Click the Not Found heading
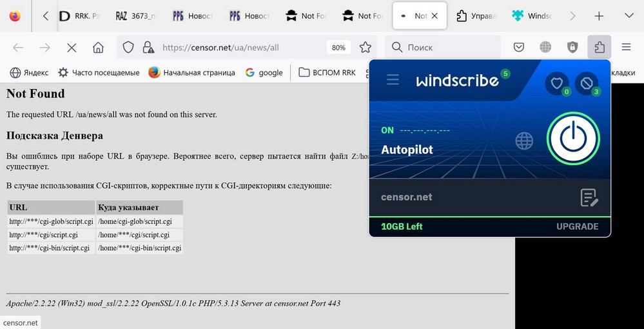This screenshot has width=644, height=329. [x=35, y=94]
